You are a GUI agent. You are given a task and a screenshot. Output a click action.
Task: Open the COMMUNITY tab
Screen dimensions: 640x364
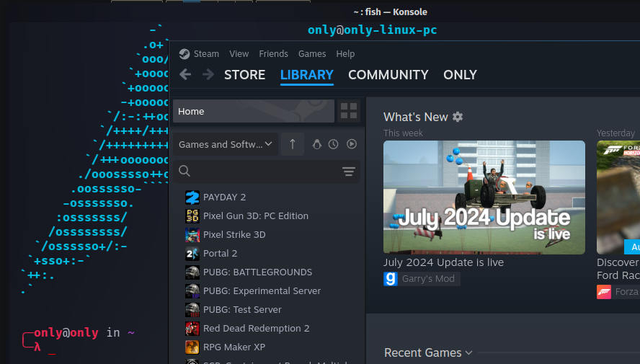[388, 75]
